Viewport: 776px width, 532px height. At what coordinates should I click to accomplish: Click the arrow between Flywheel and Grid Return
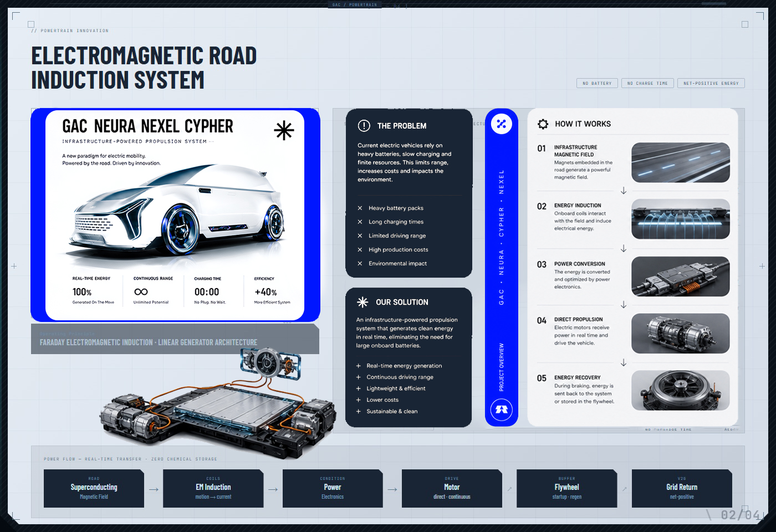point(625,489)
